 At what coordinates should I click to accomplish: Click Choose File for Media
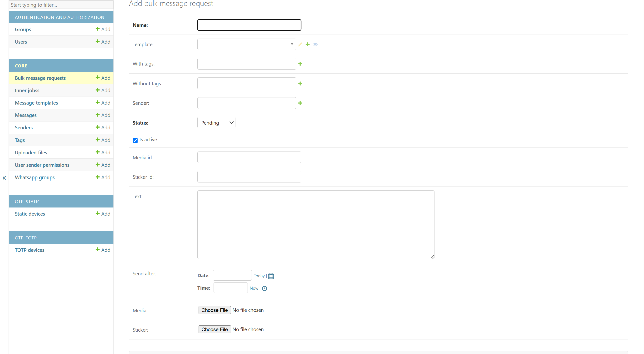click(x=214, y=310)
